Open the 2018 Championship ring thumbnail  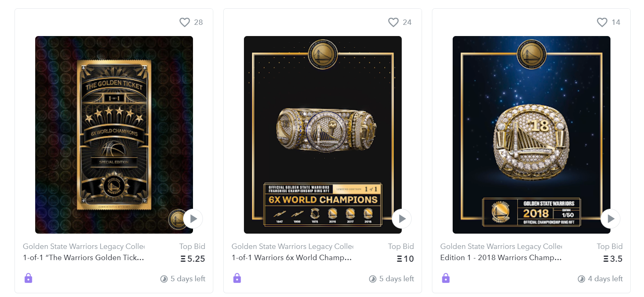click(531, 135)
